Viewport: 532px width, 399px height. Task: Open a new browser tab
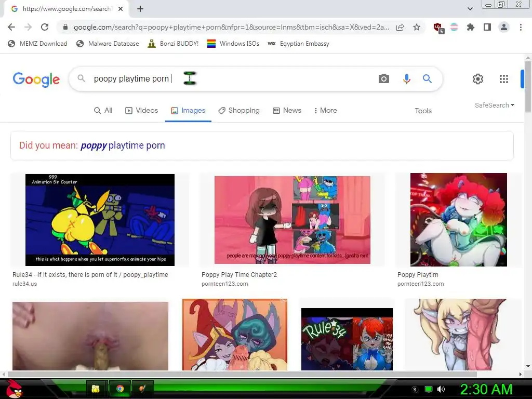click(140, 9)
